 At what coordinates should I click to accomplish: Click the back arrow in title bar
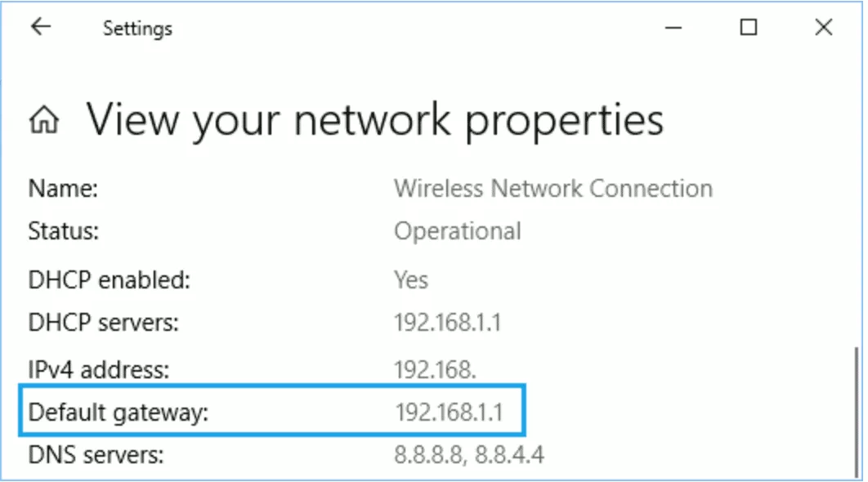(x=41, y=27)
